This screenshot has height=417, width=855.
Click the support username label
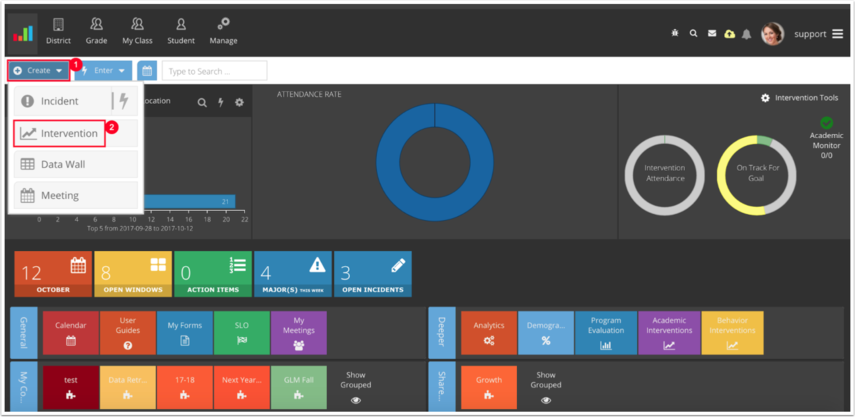[810, 34]
